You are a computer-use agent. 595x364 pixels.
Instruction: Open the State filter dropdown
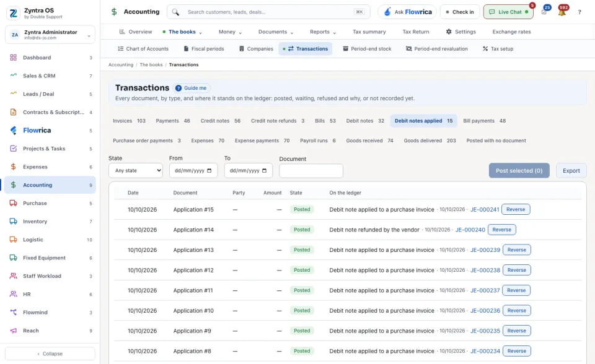tap(136, 171)
